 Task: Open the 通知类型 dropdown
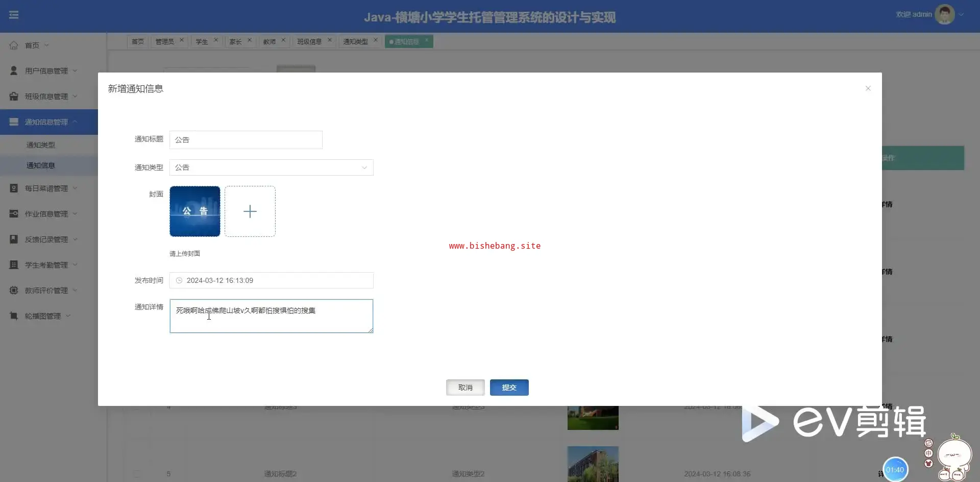271,167
